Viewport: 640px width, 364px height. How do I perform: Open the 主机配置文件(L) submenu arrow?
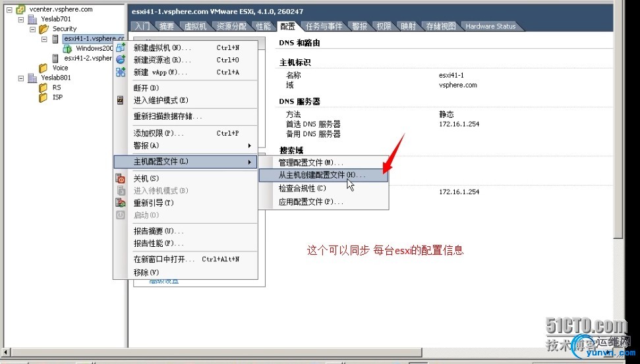coord(249,162)
